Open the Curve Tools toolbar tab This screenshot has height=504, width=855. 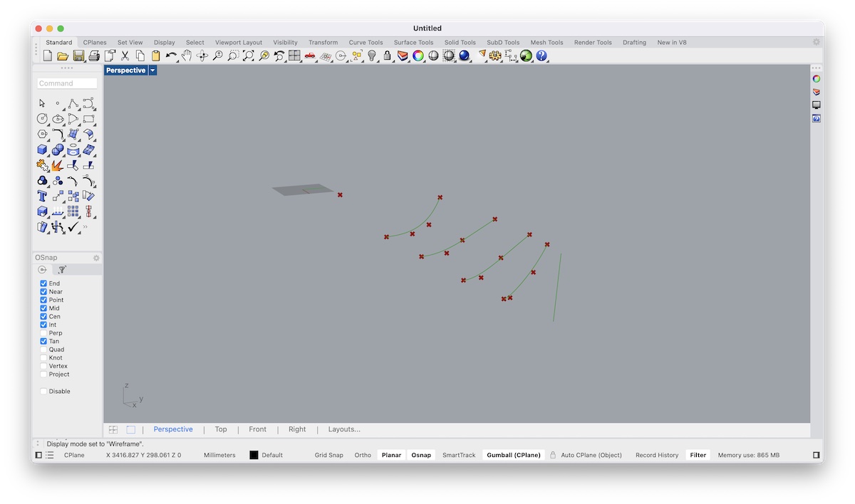click(x=366, y=43)
